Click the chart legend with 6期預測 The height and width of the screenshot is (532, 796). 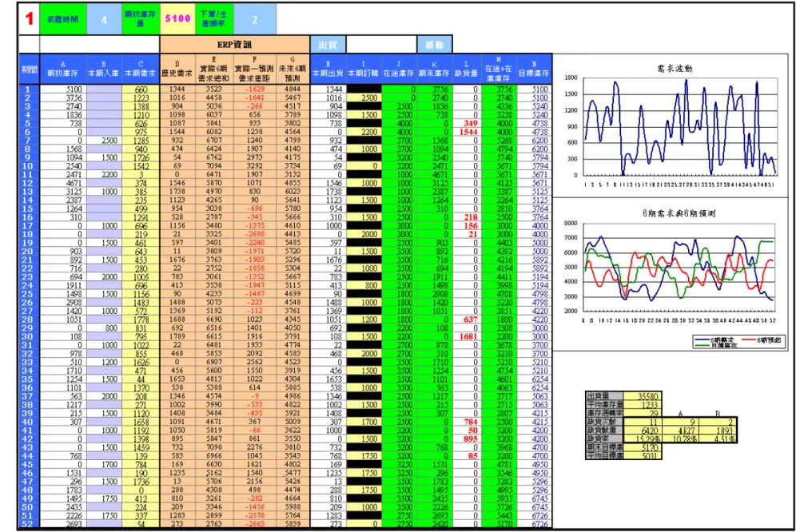(x=741, y=342)
